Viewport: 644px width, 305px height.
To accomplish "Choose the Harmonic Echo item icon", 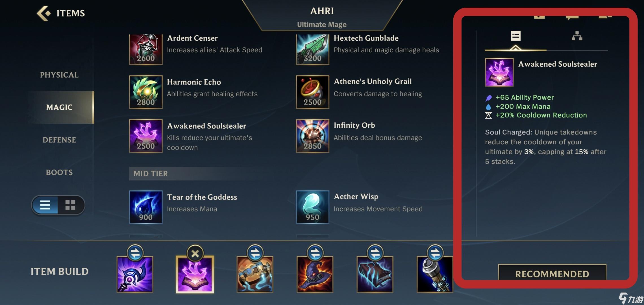I will (146, 92).
